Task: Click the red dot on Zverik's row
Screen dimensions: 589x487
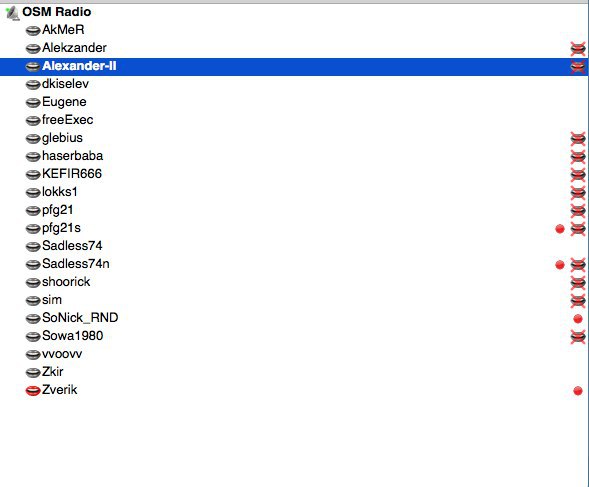Action: point(578,391)
